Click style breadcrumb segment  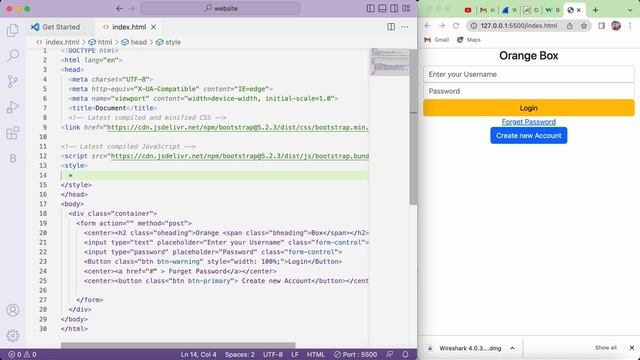(x=168, y=42)
